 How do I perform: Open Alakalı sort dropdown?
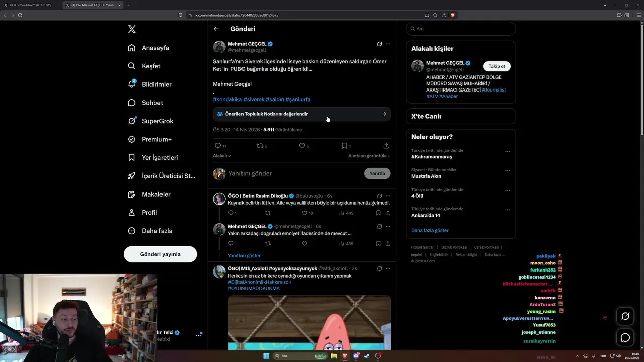[222, 156]
